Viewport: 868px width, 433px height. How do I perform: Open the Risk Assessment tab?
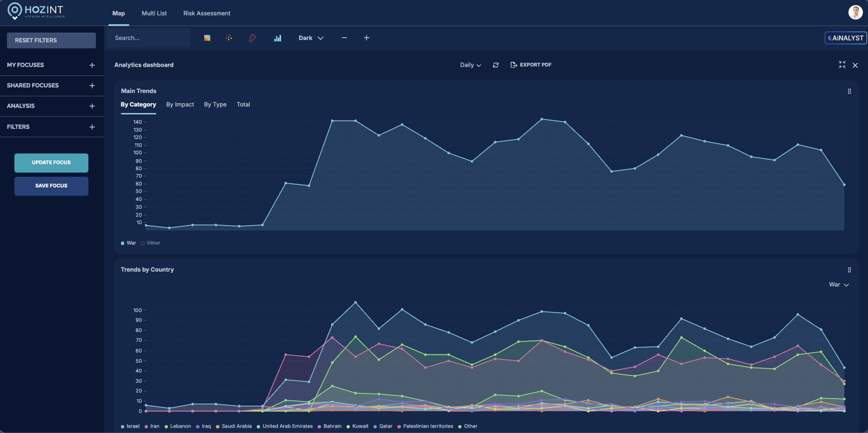[x=207, y=13]
